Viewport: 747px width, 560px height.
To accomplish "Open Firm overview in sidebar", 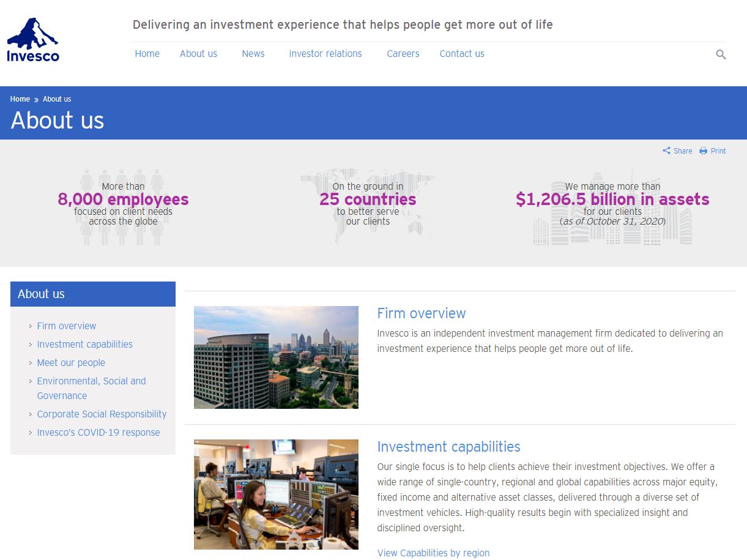I will [x=66, y=326].
